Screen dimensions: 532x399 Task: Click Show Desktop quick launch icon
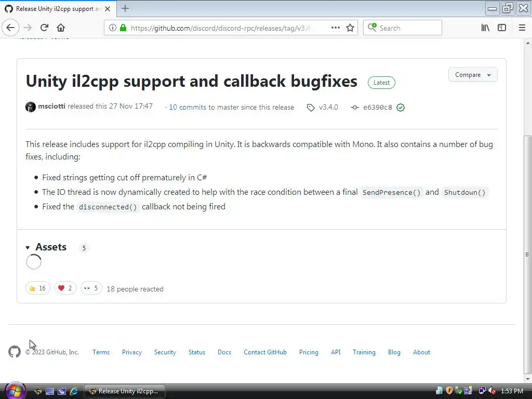[50, 391]
